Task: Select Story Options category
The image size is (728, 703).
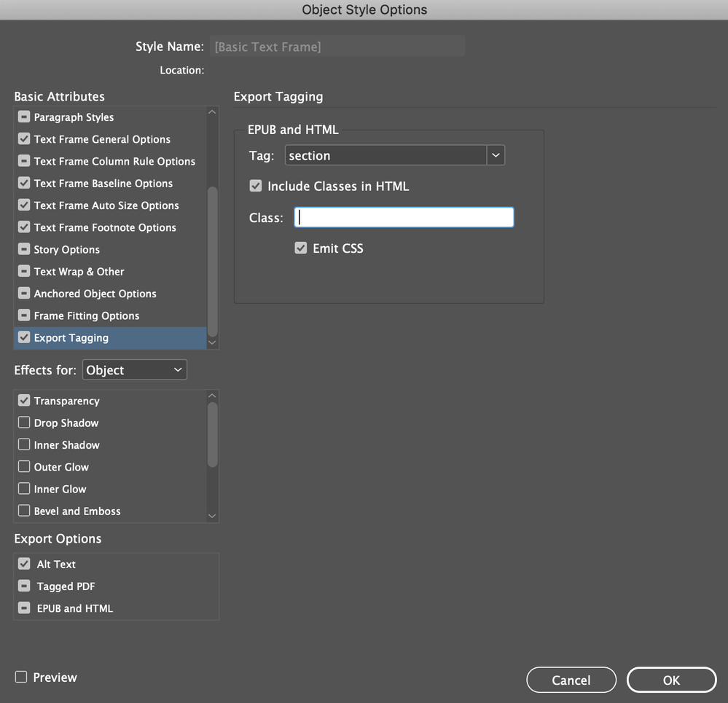Action: [x=67, y=249]
